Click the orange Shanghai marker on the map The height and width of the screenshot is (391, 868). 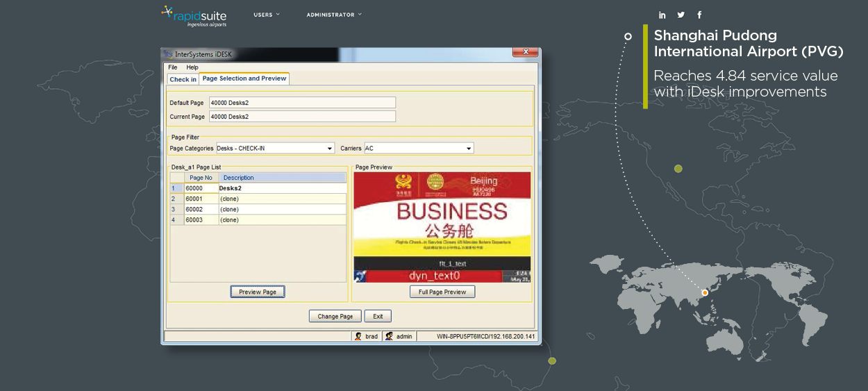(x=705, y=293)
